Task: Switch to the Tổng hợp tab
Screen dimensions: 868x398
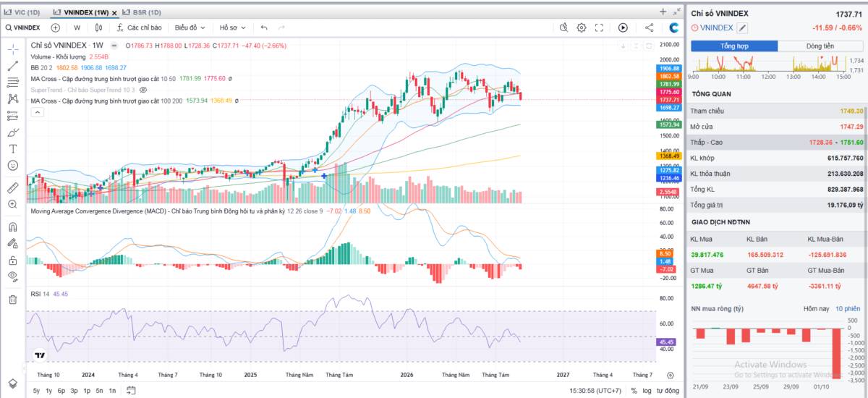Action: click(x=734, y=46)
